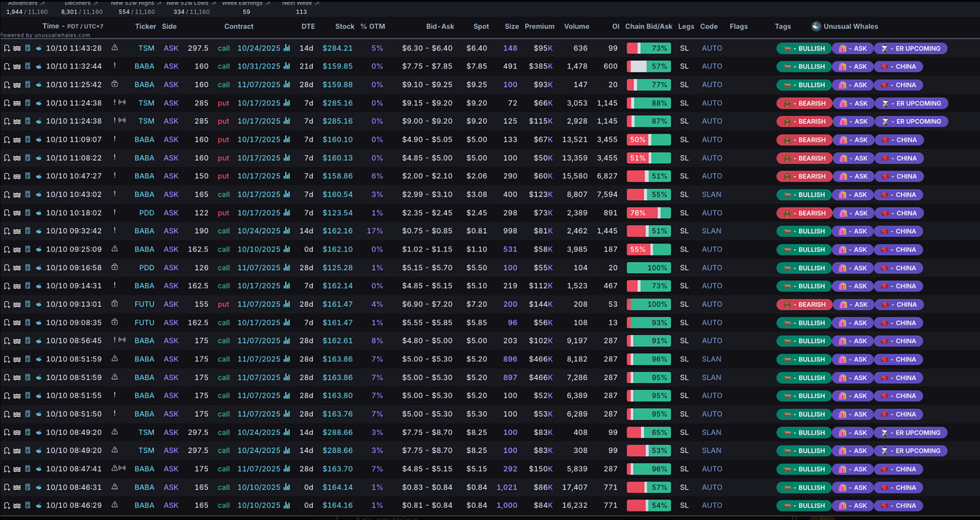The image size is (980, 520).
Task: Sort by Volume column header
Action: (577, 26)
